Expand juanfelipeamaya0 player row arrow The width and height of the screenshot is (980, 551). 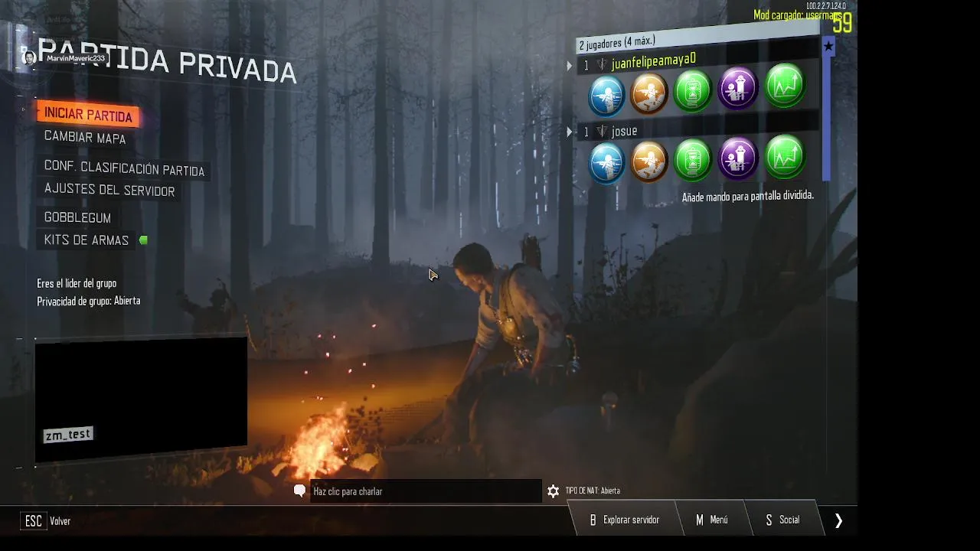tap(570, 66)
